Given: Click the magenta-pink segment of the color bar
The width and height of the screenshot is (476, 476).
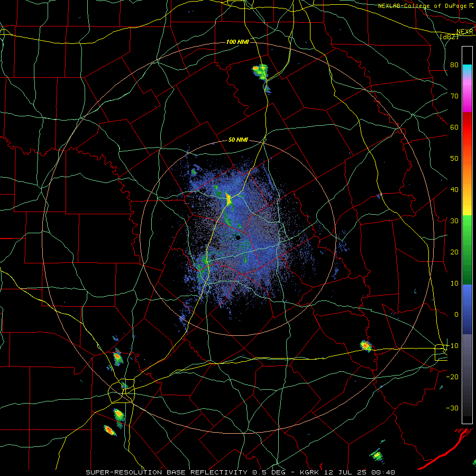Looking at the screenshot, I should pyautogui.click(x=467, y=94).
